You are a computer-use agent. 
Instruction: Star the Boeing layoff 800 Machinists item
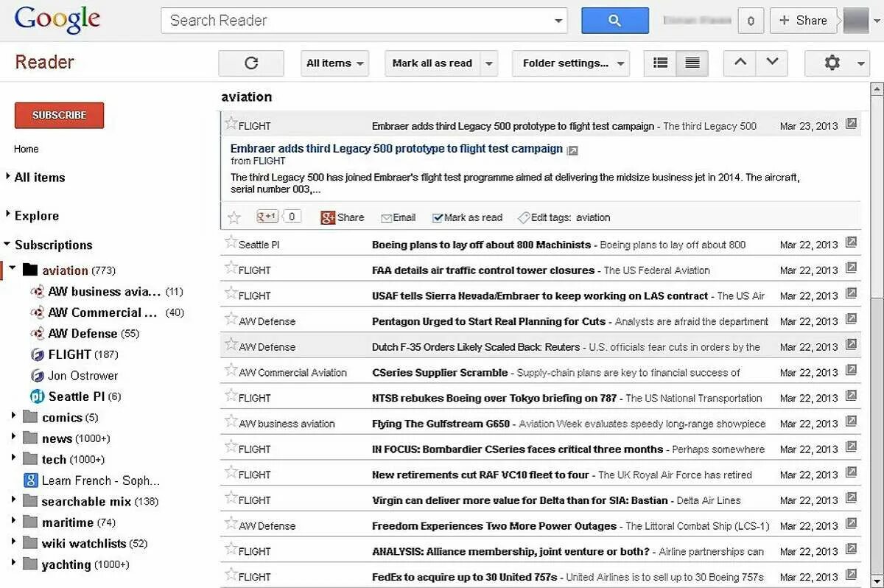pos(231,242)
